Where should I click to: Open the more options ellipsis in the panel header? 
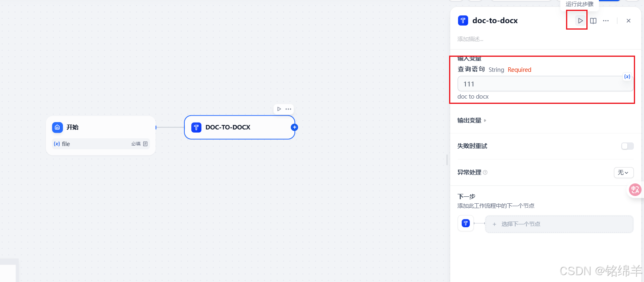[606, 21]
